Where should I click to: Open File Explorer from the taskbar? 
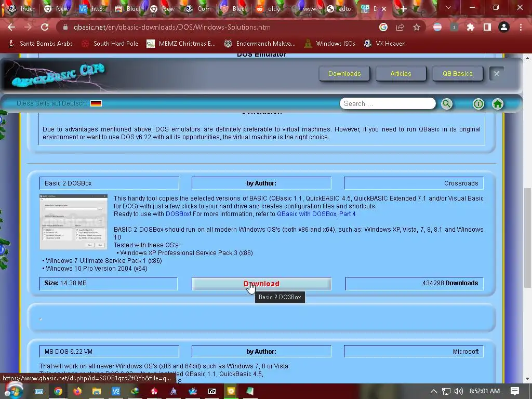(x=96, y=391)
